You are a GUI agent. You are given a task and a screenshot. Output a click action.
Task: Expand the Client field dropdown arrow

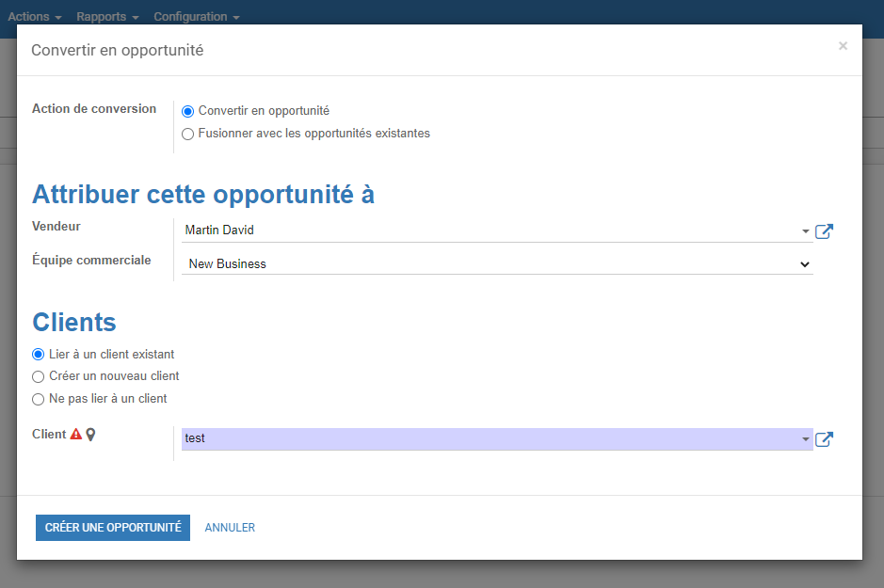click(x=805, y=438)
